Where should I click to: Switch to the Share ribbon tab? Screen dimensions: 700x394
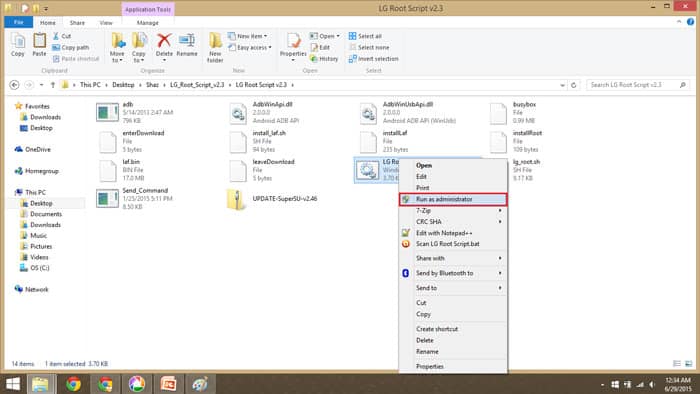point(77,22)
